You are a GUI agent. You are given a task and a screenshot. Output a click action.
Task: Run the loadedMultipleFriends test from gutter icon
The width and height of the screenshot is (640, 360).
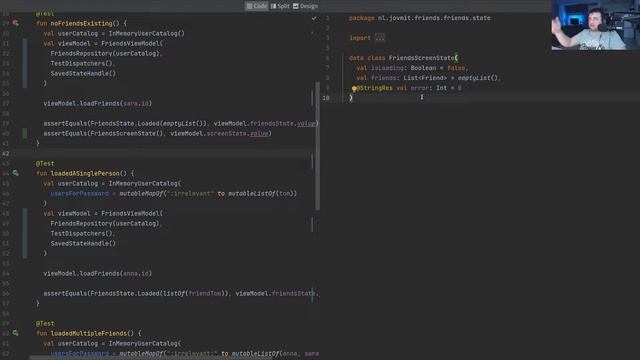coord(16,333)
